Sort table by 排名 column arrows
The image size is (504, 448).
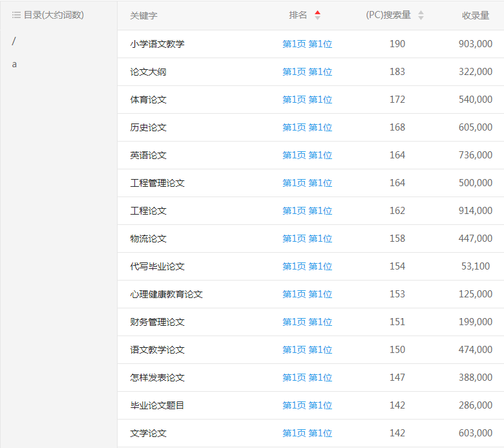317,16
